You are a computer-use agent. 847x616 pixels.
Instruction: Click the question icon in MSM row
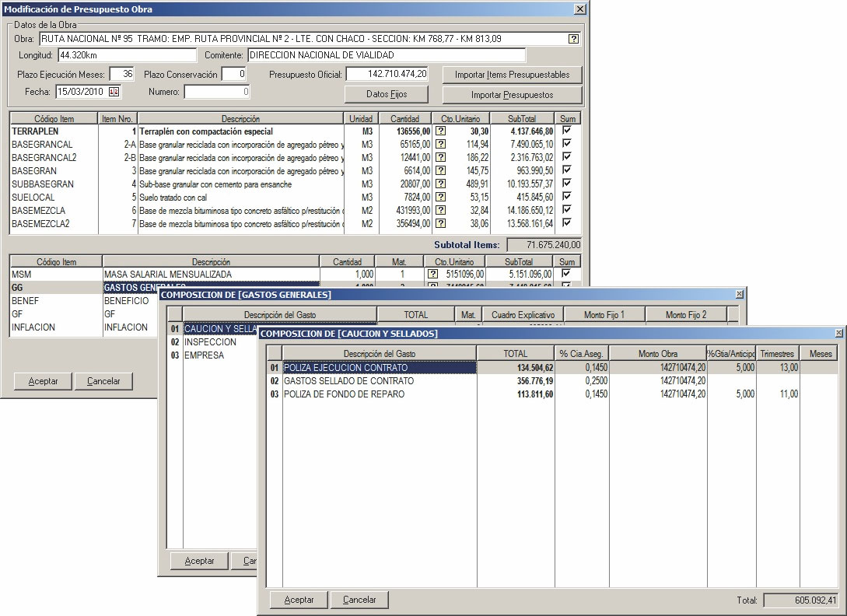pyautogui.click(x=432, y=275)
